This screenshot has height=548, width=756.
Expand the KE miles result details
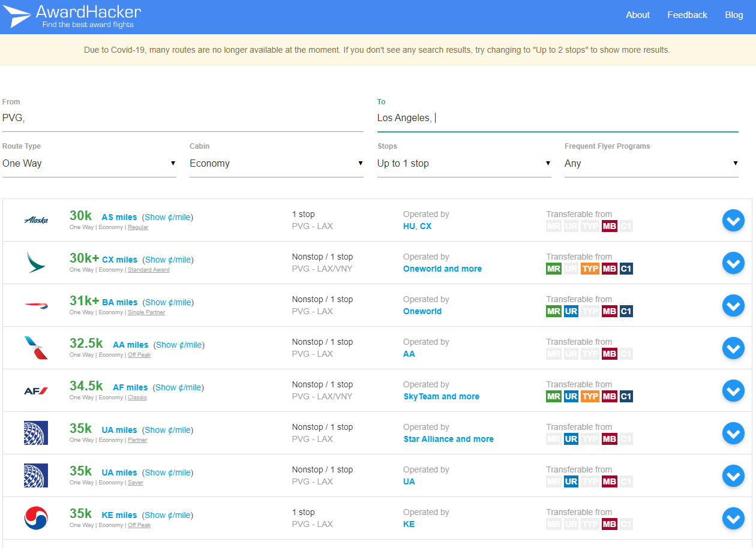click(x=733, y=519)
